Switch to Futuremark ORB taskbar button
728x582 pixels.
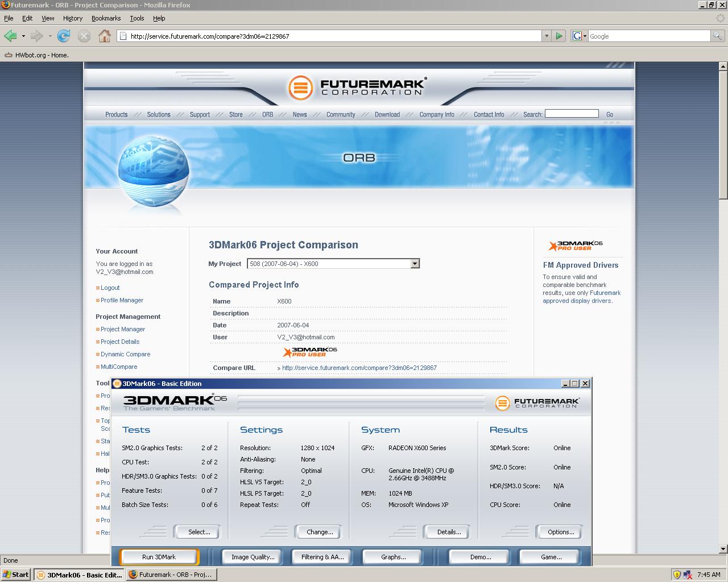coord(171,575)
